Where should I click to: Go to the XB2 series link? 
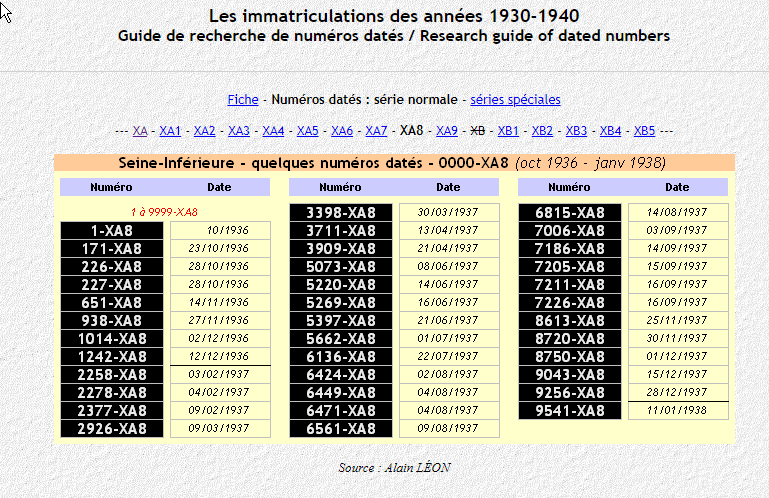tap(542, 131)
